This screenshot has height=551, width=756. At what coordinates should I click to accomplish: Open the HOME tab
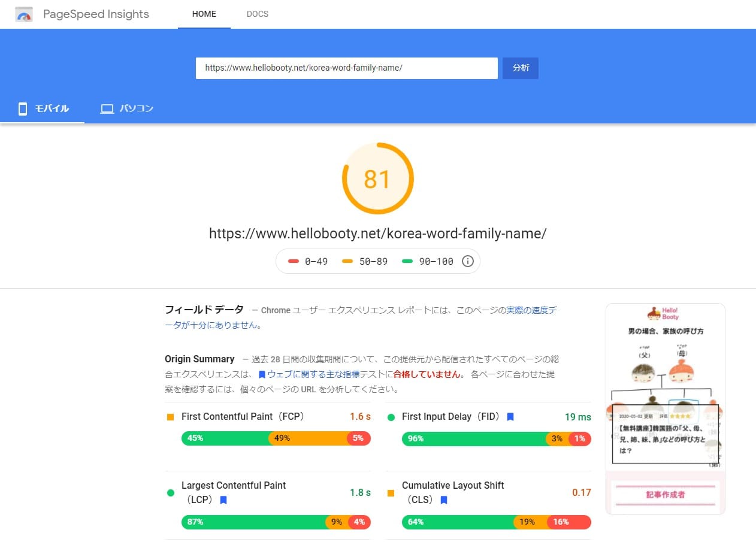tap(204, 14)
